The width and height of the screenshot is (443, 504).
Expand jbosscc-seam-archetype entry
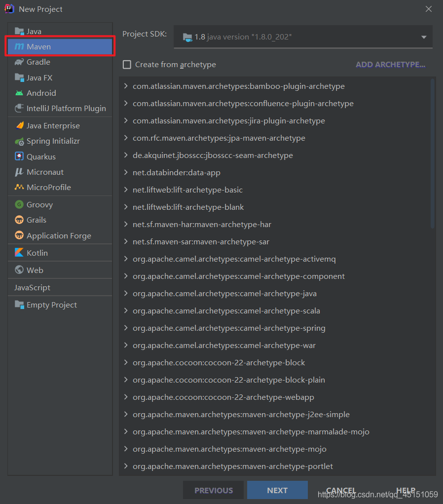tap(126, 155)
